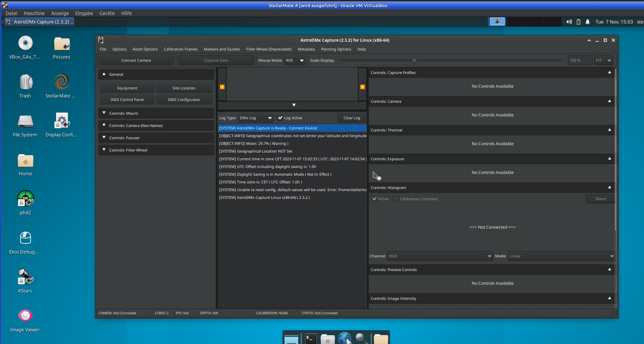Open the Image Viewer desktop icon
The height and width of the screenshot is (344, 644).
pos(26,316)
